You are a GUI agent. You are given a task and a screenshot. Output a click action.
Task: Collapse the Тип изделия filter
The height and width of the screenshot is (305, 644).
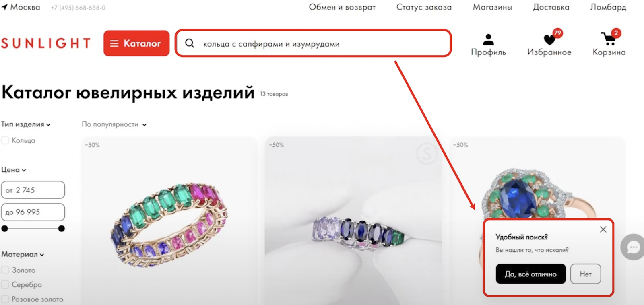point(26,124)
